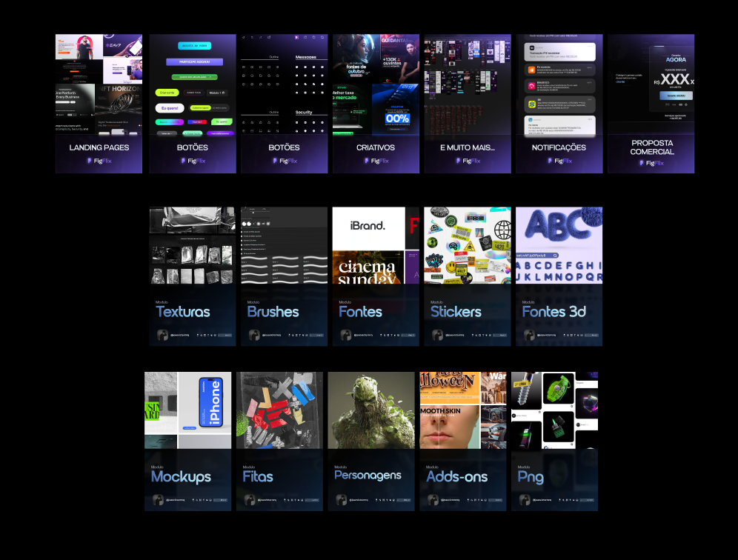
Task: Click the FigFlix logo on Notificações card
Action: (x=559, y=161)
